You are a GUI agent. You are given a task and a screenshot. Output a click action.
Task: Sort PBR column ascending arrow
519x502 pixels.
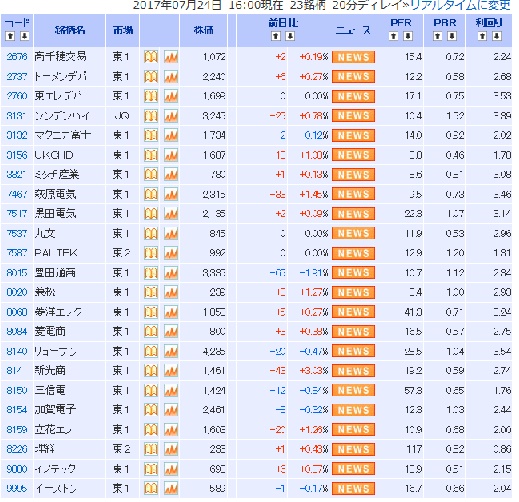[438, 36]
